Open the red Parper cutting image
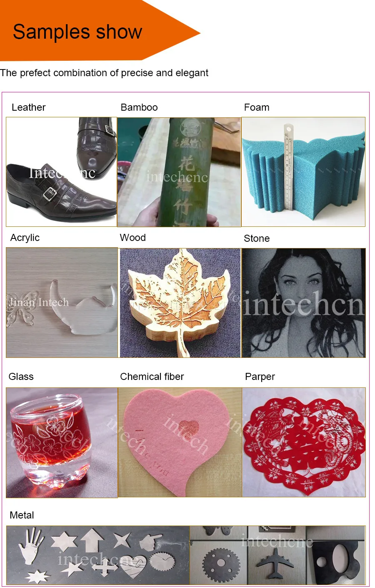Viewport: 375px width, 588px height. 304,442
